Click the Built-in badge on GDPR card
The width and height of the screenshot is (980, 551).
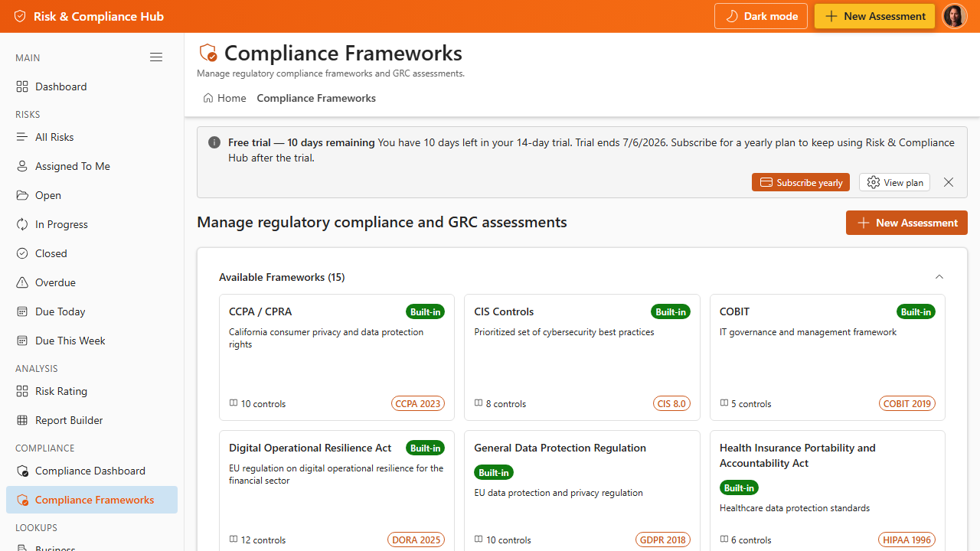[494, 472]
